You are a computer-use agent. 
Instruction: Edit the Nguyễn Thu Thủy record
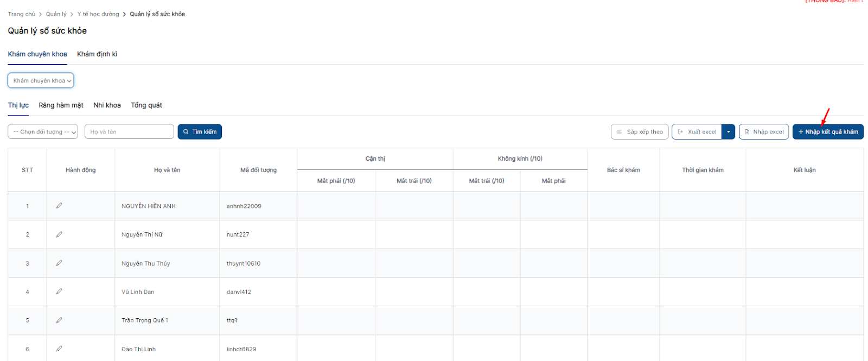point(59,263)
